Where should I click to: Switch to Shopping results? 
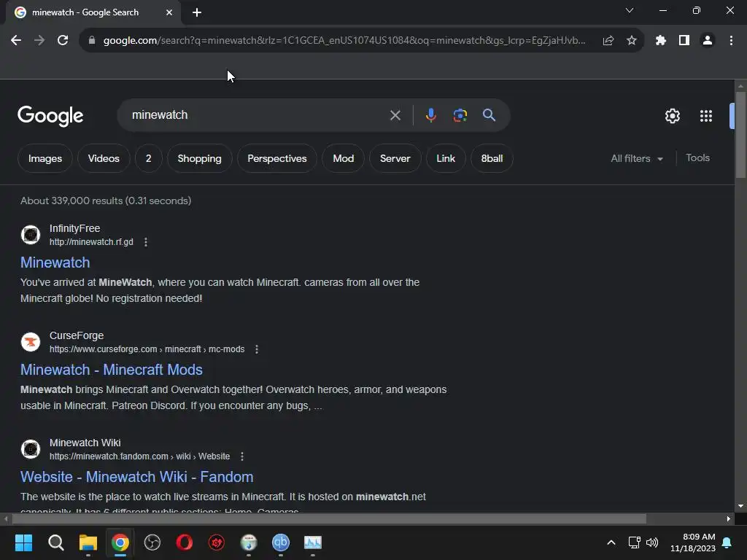(x=200, y=158)
